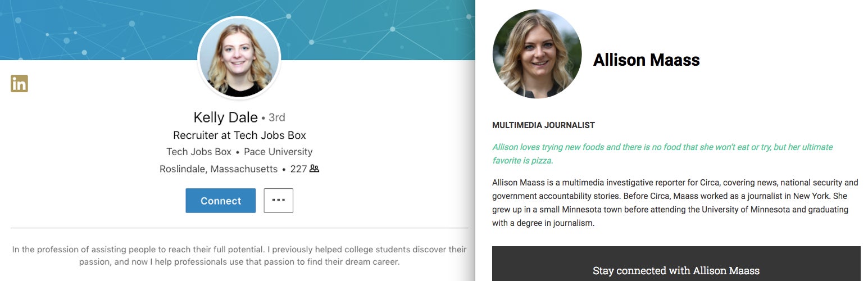Click the Roslindale, Massachusetts location text
The image size is (868, 281).
coord(219,169)
